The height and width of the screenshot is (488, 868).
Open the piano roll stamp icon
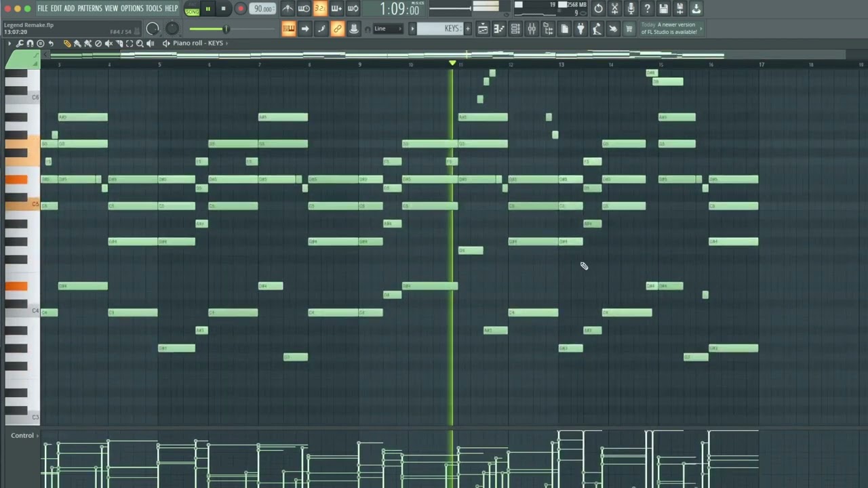[x=41, y=43]
